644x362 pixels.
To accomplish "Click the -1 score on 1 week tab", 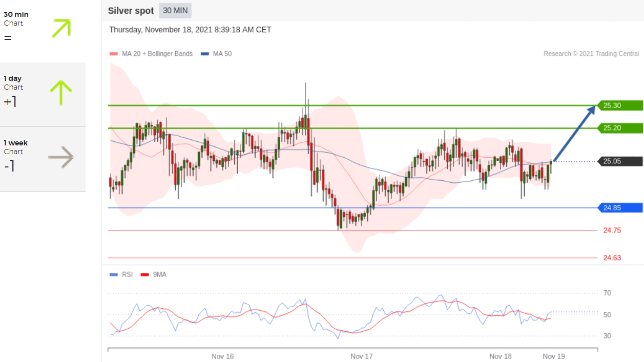I will 10,166.
